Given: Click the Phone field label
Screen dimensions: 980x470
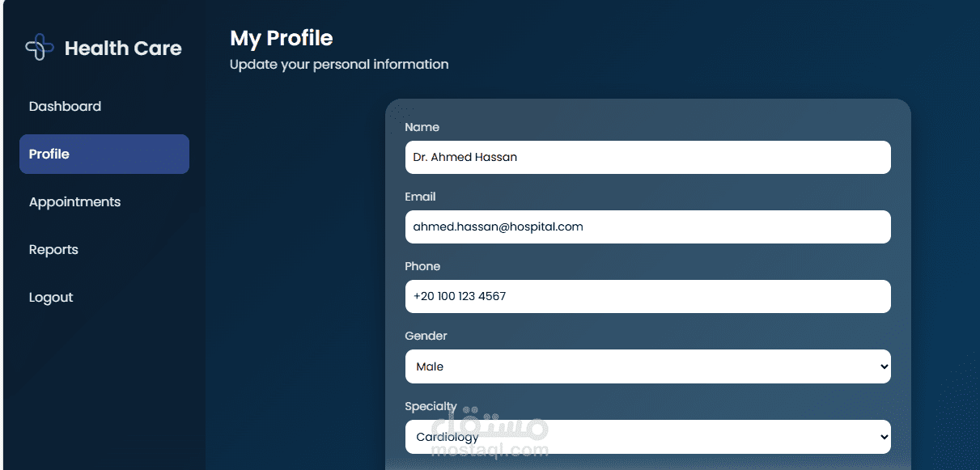Looking at the screenshot, I should click(422, 266).
